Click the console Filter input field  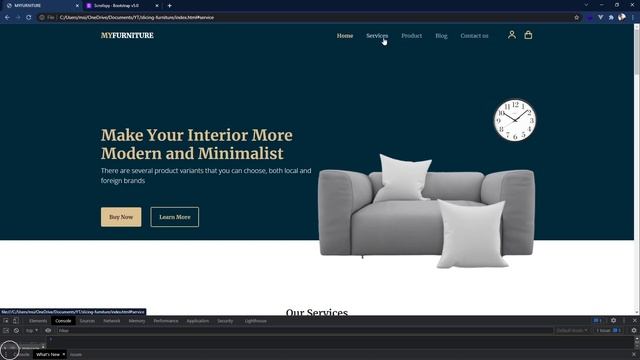coord(304,331)
